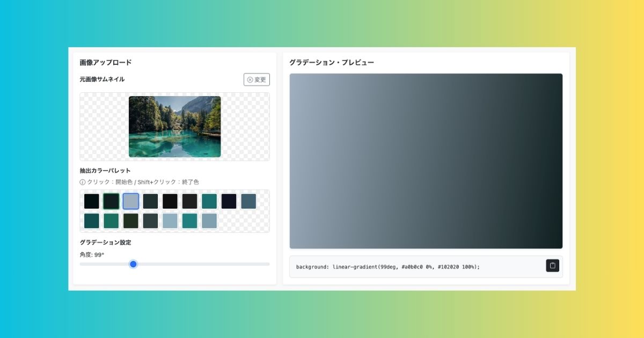
Task: Pick the teal swatch in the top row
Action: pyautogui.click(x=209, y=201)
